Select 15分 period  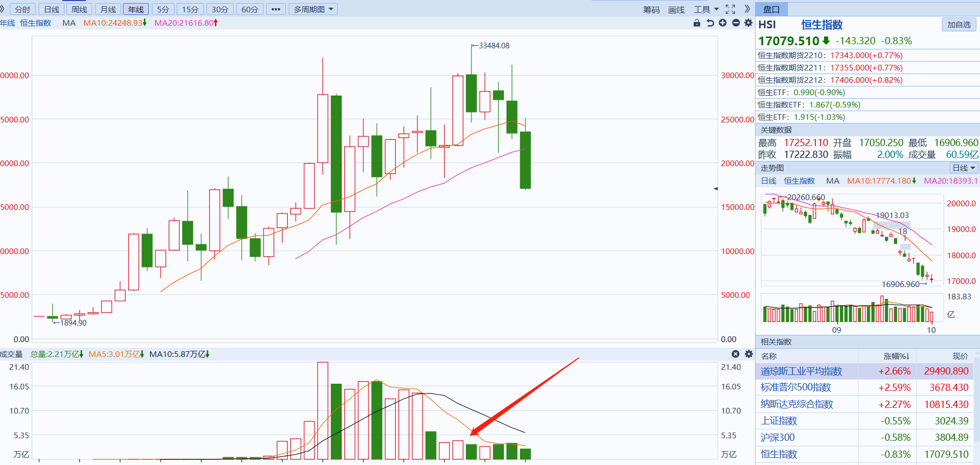coord(190,9)
